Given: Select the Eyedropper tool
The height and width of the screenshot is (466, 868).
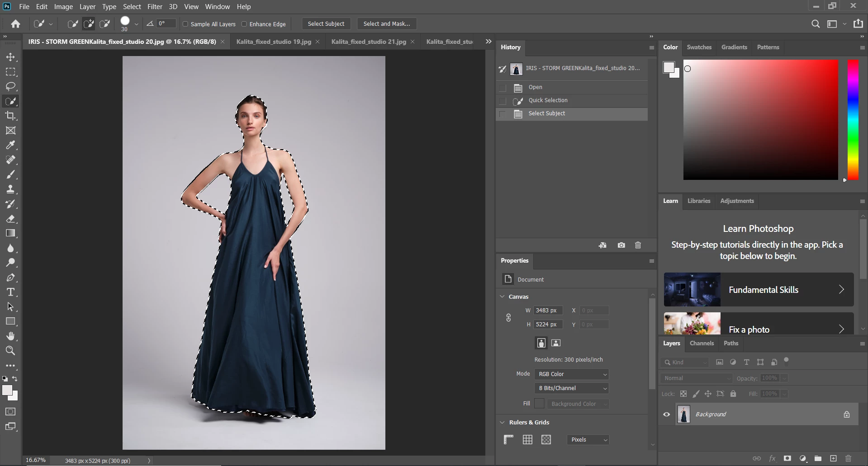Looking at the screenshot, I should tap(10, 145).
